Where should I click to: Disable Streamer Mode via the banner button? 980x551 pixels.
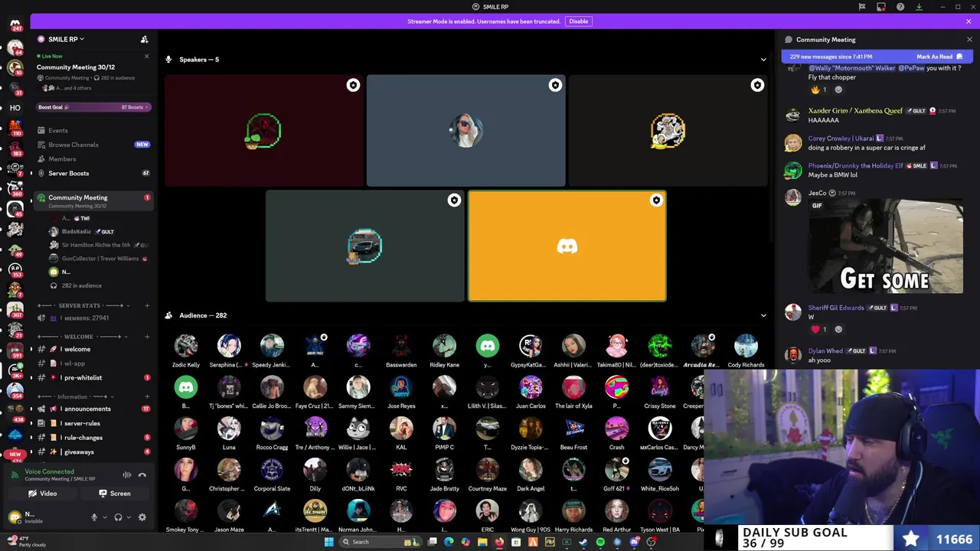pyautogui.click(x=578, y=21)
